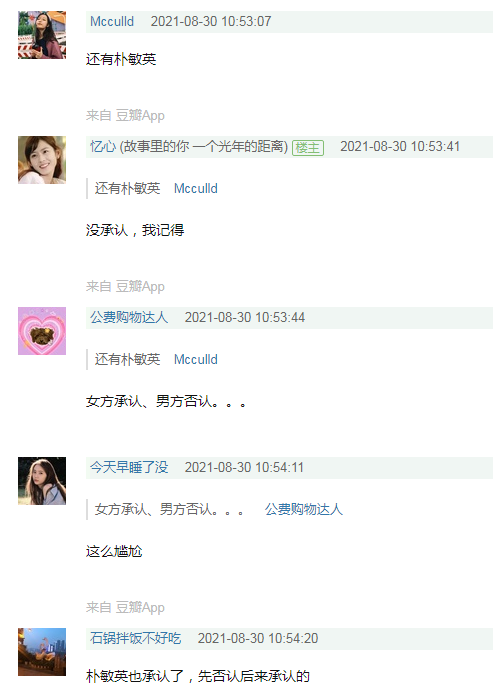Open Mcculld's avatar at top
493x697 pixels.
tap(42, 35)
